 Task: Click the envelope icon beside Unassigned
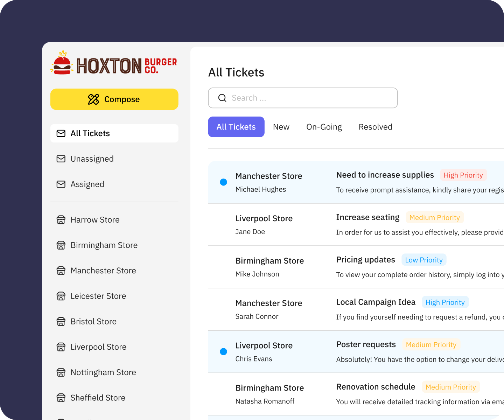point(61,159)
